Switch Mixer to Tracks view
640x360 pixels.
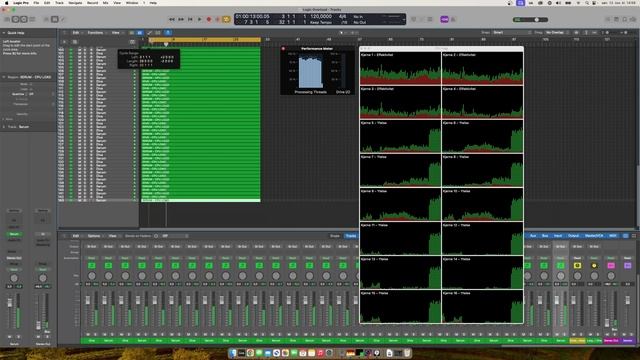pos(351,236)
